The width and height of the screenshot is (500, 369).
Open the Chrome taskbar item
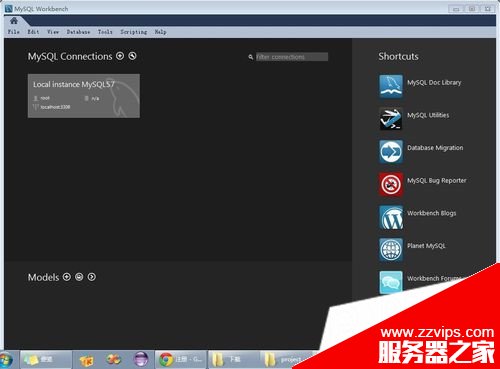(x=182, y=359)
